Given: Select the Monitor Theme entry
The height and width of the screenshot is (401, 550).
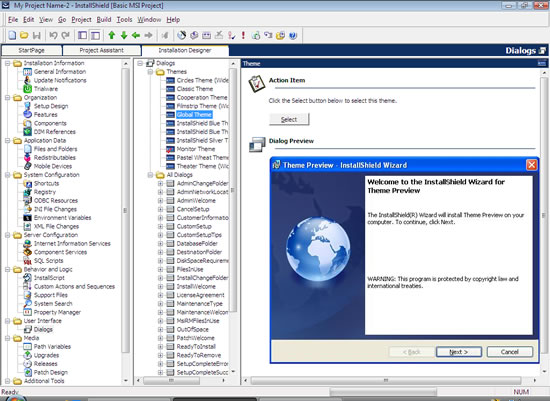Looking at the screenshot, I should [196, 149].
